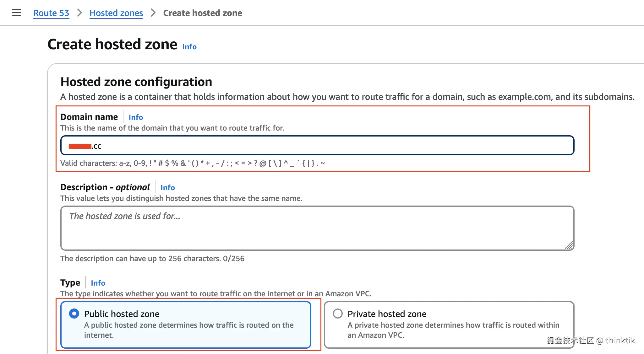Click the Domain name input field
The width and height of the screenshot is (644, 354).
[317, 146]
